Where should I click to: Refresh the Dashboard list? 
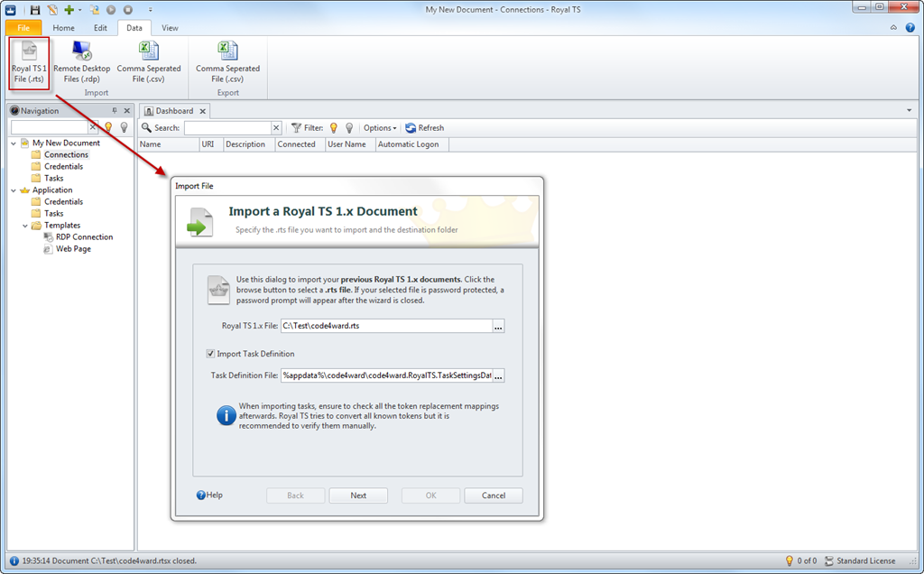click(424, 128)
